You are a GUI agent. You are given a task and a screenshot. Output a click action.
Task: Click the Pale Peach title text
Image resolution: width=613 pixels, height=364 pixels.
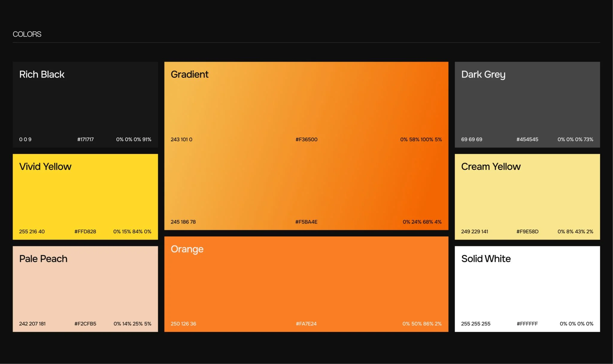[43, 259]
